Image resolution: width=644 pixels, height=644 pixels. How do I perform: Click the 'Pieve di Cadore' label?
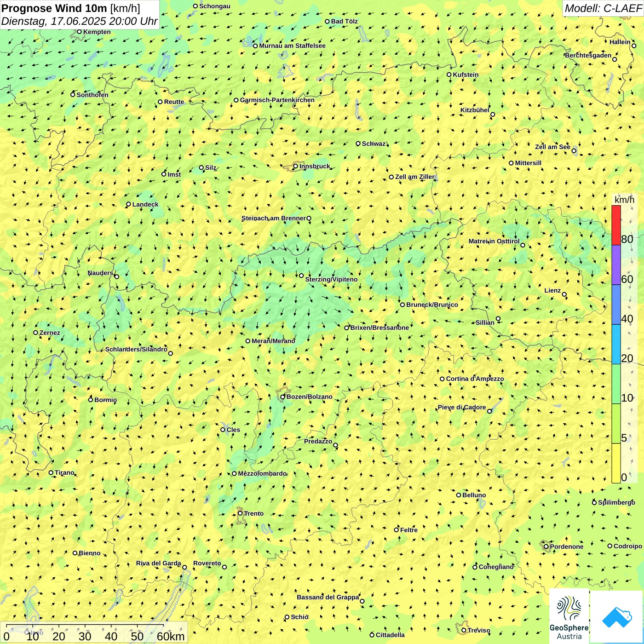click(x=462, y=407)
